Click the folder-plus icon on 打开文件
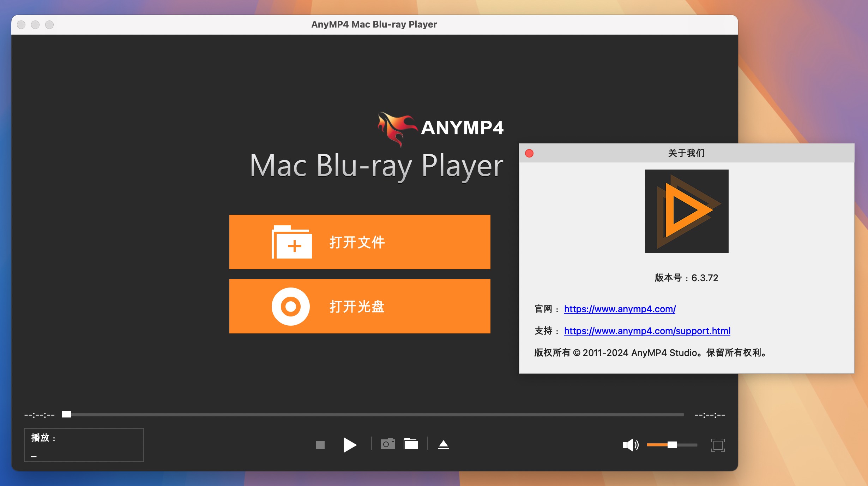Viewport: 868px width, 486px height. (x=291, y=242)
